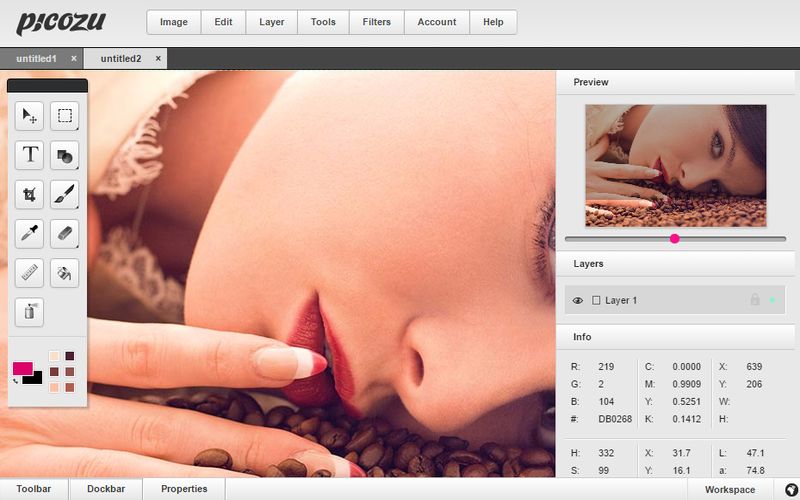Select the Text tool

point(29,155)
